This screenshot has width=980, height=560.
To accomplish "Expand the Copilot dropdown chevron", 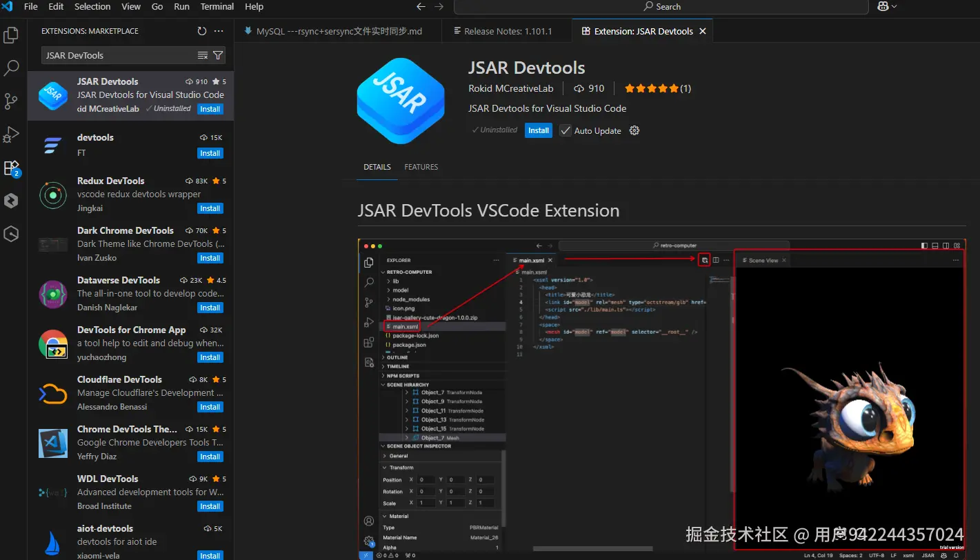I will point(894,6).
